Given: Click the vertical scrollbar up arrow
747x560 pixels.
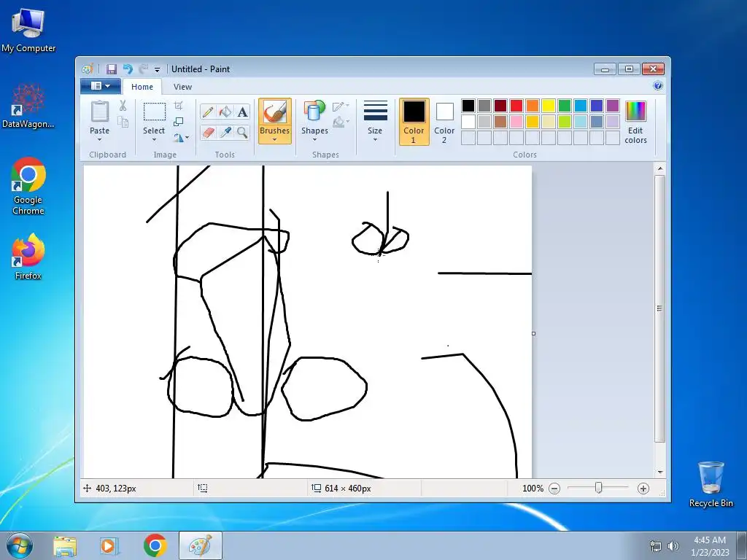Looking at the screenshot, I should pos(659,168).
